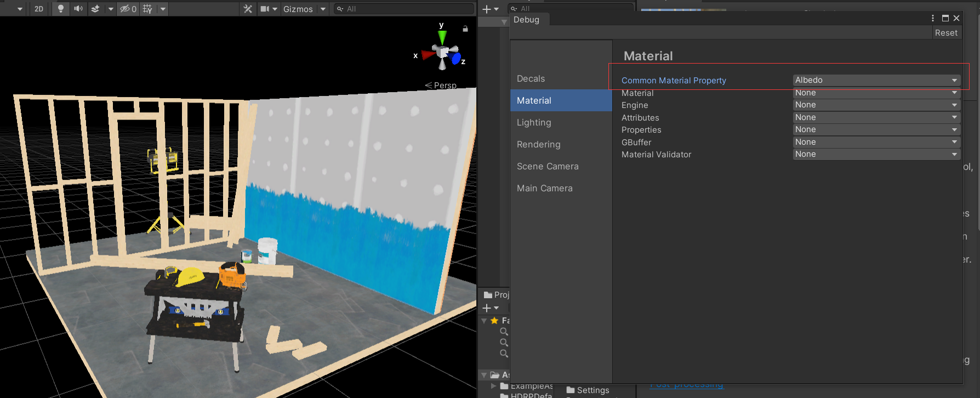This screenshot has width=980, height=398.
Task: Click the third saved search magnifier in Favorites
Action: pyautogui.click(x=504, y=354)
